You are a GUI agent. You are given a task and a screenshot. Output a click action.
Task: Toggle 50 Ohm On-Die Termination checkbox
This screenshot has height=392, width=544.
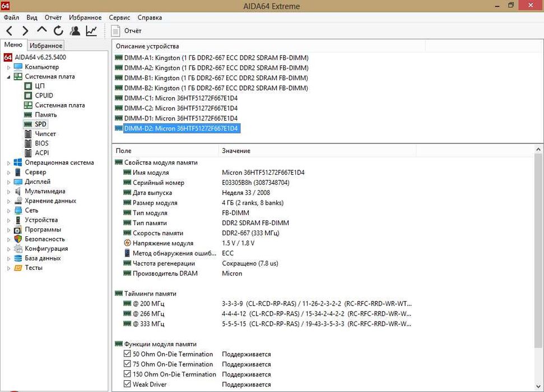coord(127,354)
